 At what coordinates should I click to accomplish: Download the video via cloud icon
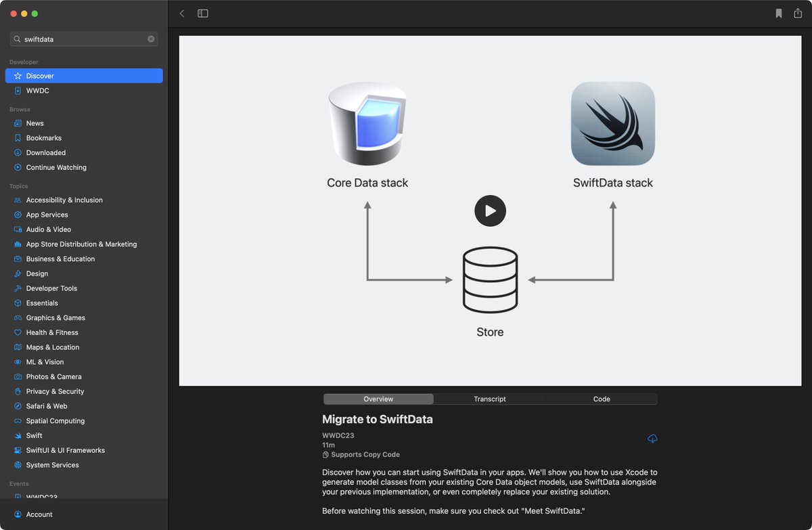pos(652,439)
